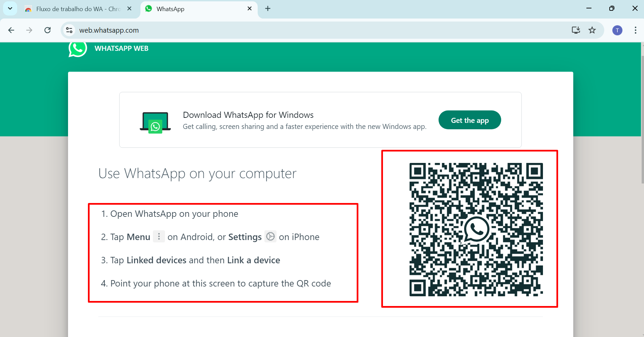Click the Android Menu three-dot icon in step 2
The image size is (644, 337).
pyautogui.click(x=159, y=236)
